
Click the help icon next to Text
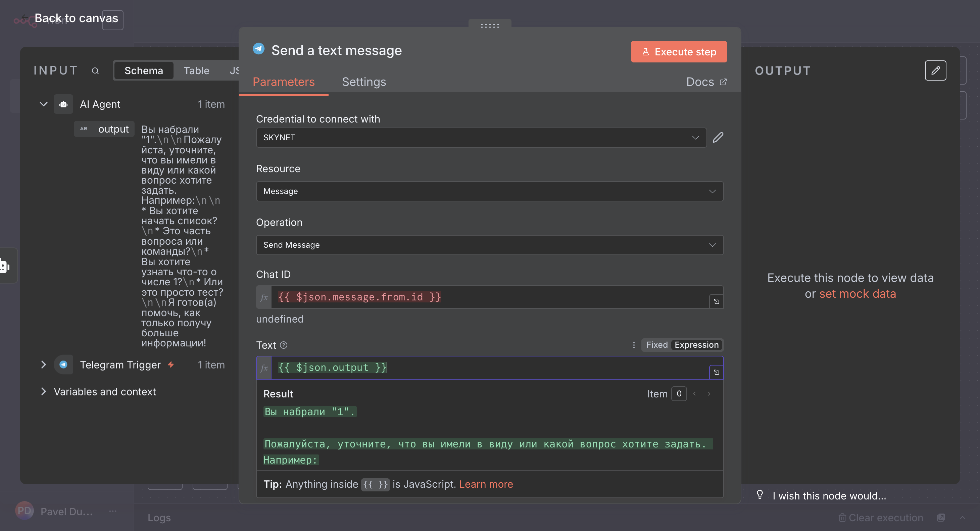[283, 345]
